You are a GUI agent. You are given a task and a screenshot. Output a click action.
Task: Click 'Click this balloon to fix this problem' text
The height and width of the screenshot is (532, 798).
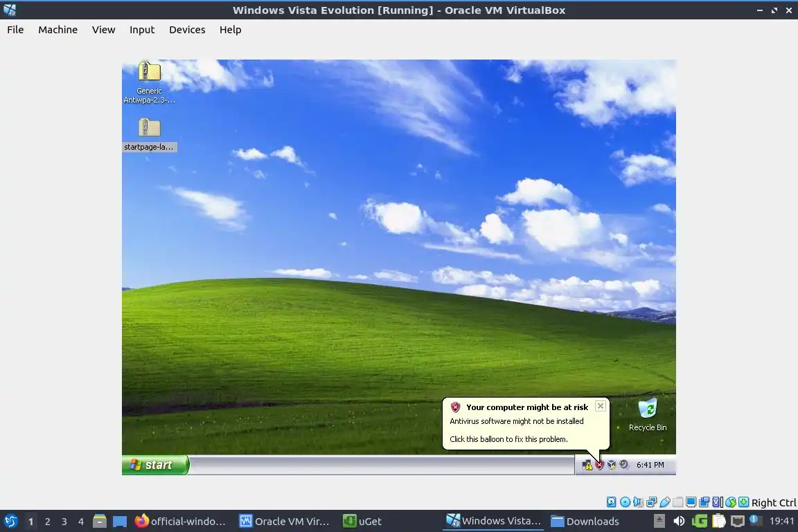coord(509,439)
